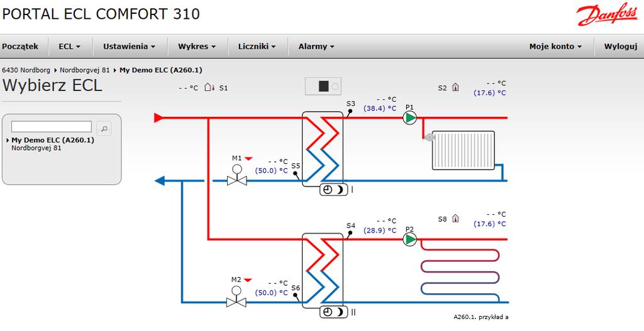The width and height of the screenshot is (644, 331).
Task: Open circuit I schedule clock-moon icon
Action: click(333, 190)
